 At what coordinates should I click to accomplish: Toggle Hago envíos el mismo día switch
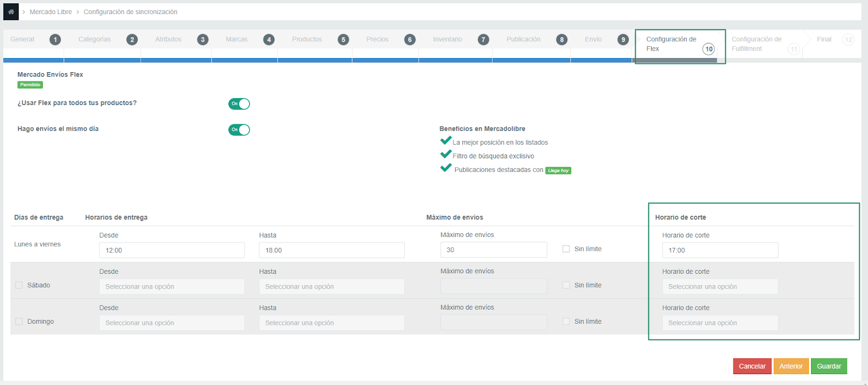[x=239, y=130]
